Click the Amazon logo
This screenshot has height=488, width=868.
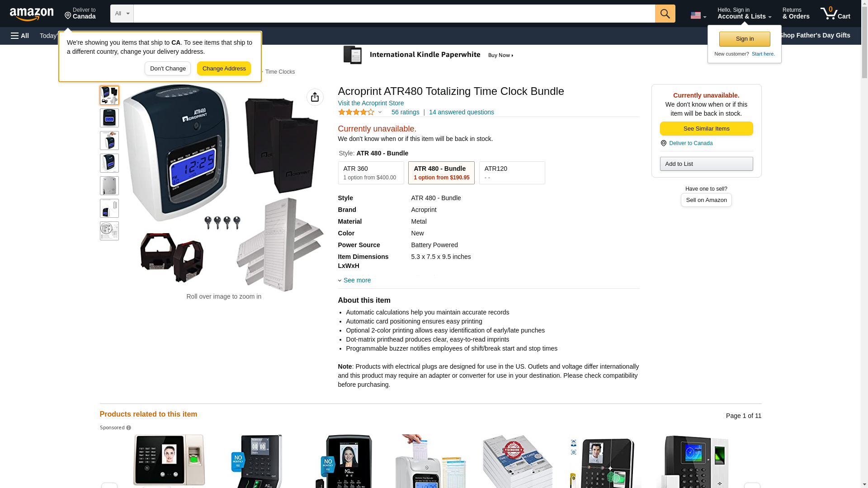pyautogui.click(x=32, y=14)
